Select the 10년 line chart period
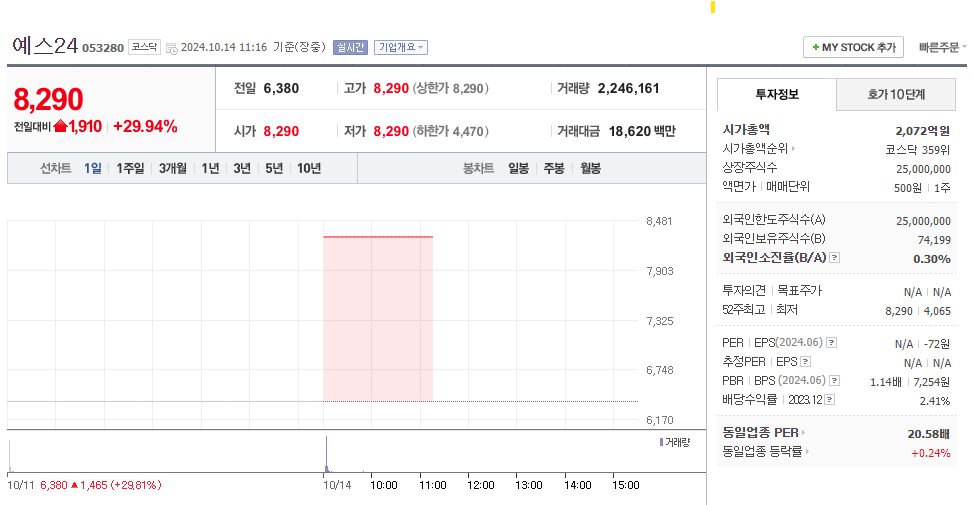 click(309, 168)
